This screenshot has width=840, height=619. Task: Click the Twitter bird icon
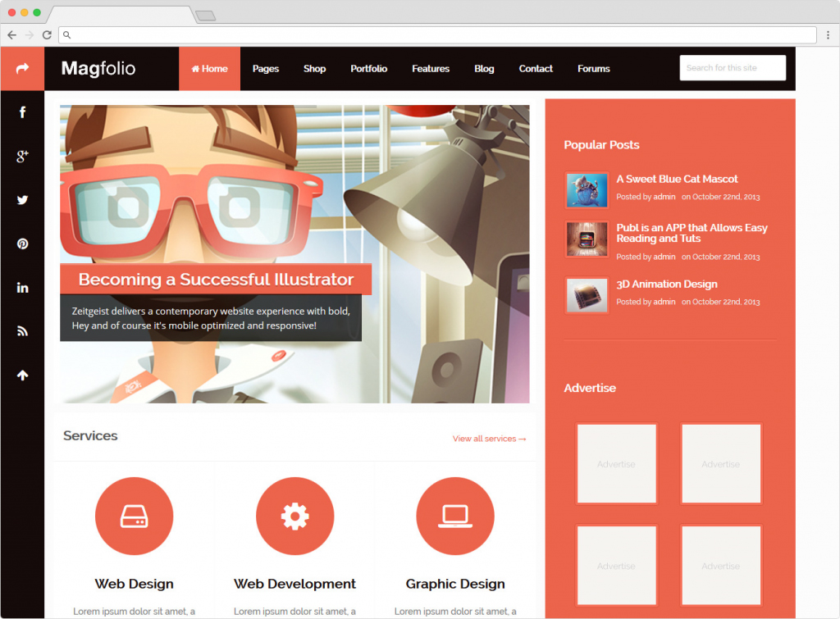tap(22, 200)
